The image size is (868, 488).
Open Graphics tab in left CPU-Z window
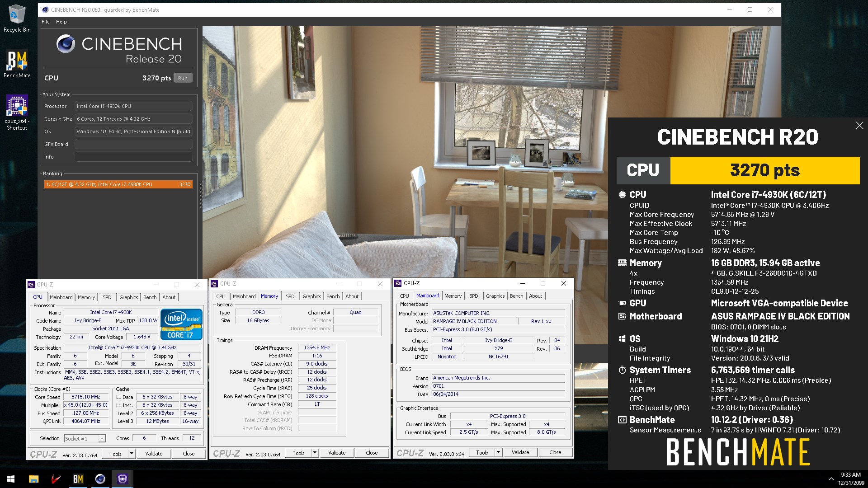129,297
